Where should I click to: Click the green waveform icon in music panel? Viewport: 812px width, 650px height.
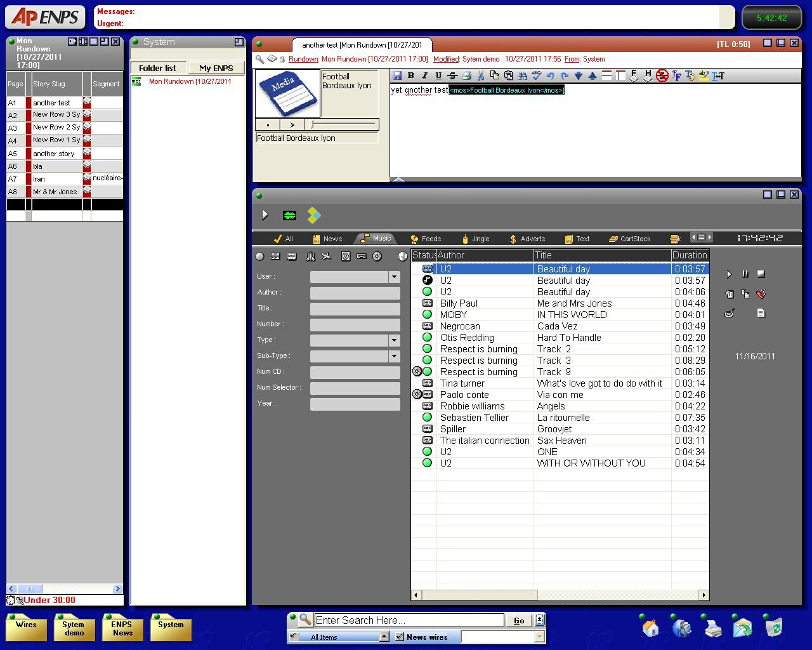pyautogui.click(x=289, y=216)
